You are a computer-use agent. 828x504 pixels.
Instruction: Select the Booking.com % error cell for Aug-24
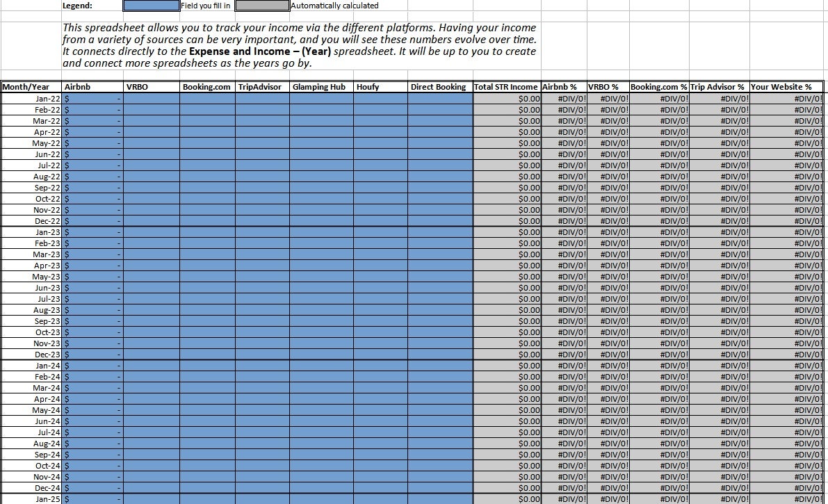click(x=660, y=444)
